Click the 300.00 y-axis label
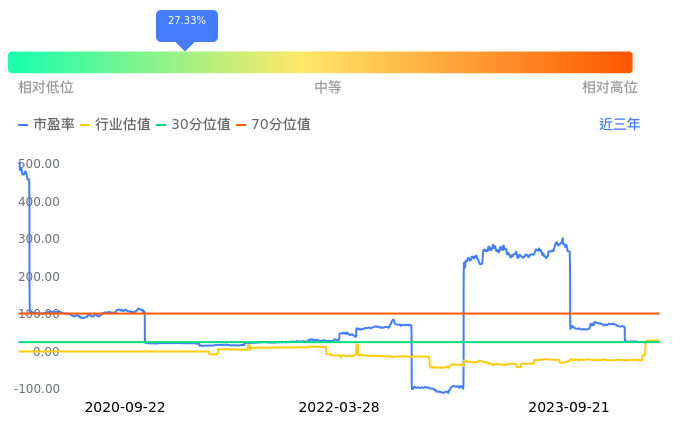 (x=39, y=239)
